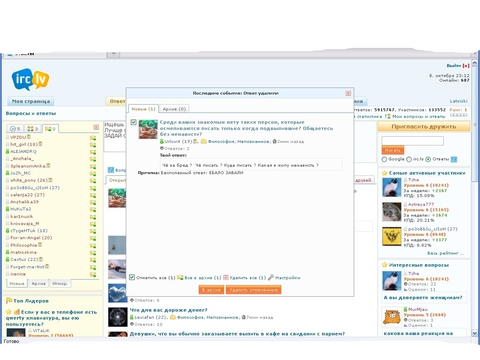The height and width of the screenshot is (360, 480).
Task: Open the blue help icon beside Ответы
Action: point(454,159)
